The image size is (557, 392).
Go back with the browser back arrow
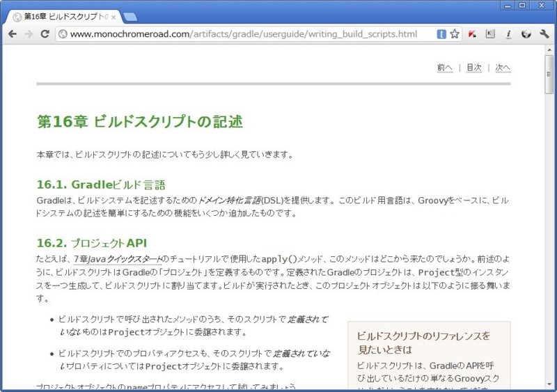coord(13,33)
